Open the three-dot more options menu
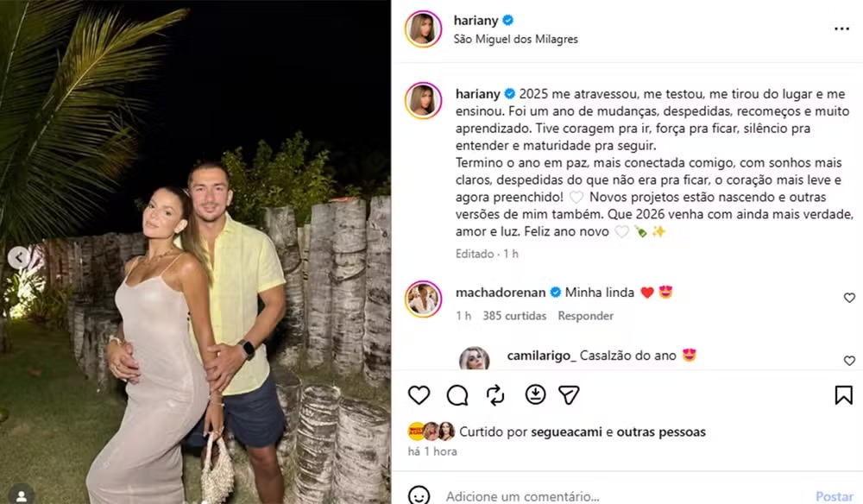The image size is (863, 504). coord(841,28)
